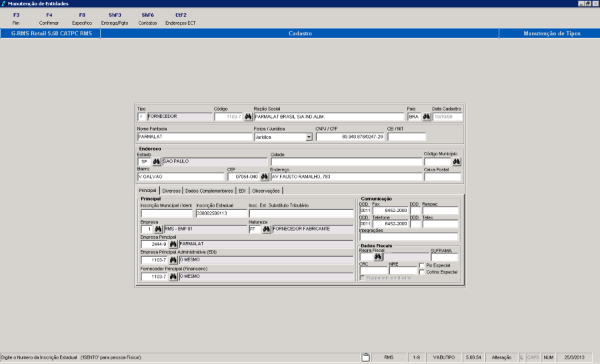Screen dimensions: 600x364
Task: Click the Telefone number field 6452-2000
Action: point(390,224)
